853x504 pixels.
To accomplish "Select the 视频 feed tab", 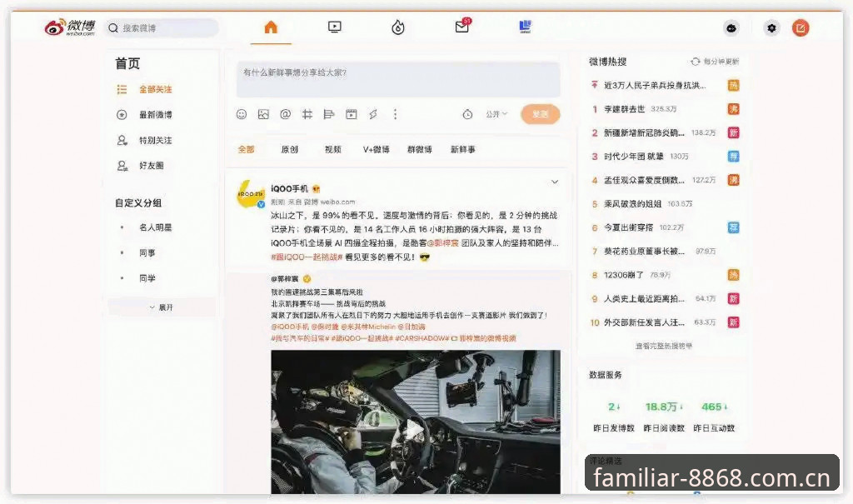I will pyautogui.click(x=333, y=150).
